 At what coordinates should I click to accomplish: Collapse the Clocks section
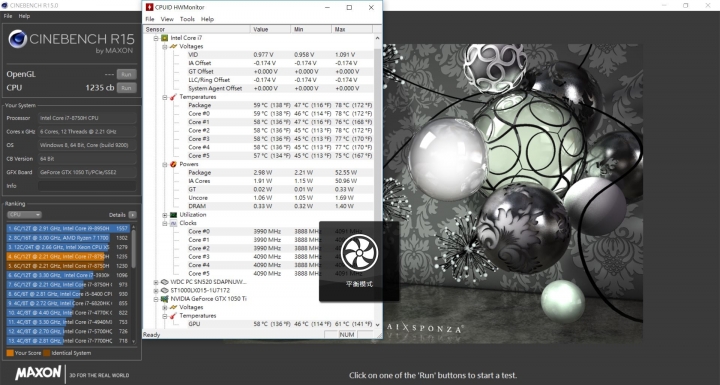[165, 223]
